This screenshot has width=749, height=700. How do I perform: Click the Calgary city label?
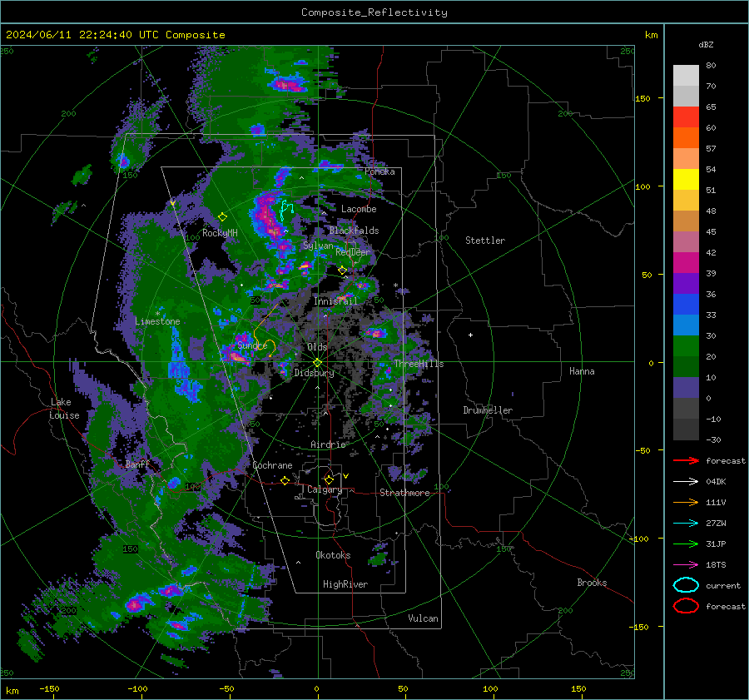(325, 489)
